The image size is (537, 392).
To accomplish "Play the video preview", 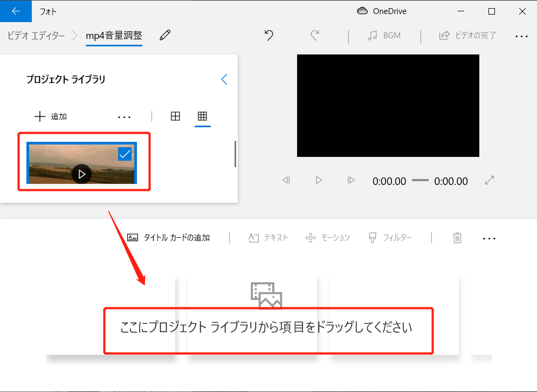I will [x=319, y=180].
